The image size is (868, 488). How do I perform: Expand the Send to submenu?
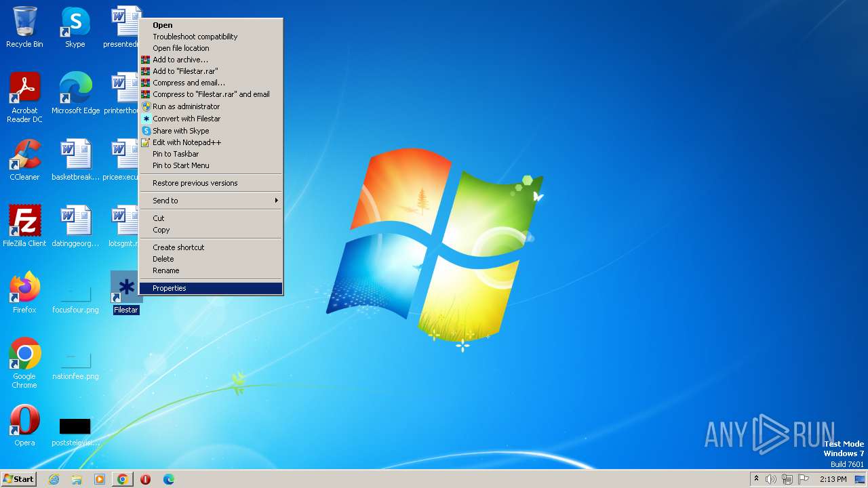click(211, 201)
